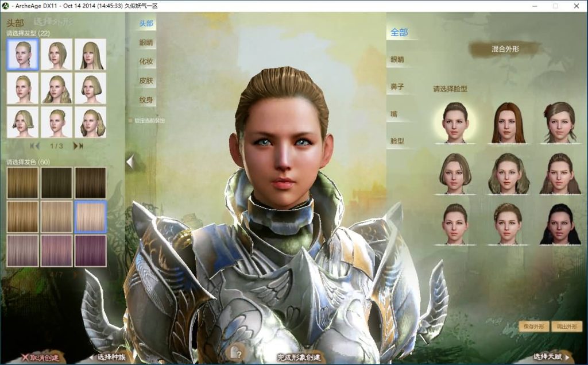Go to the next hairstyle page

tap(78, 146)
